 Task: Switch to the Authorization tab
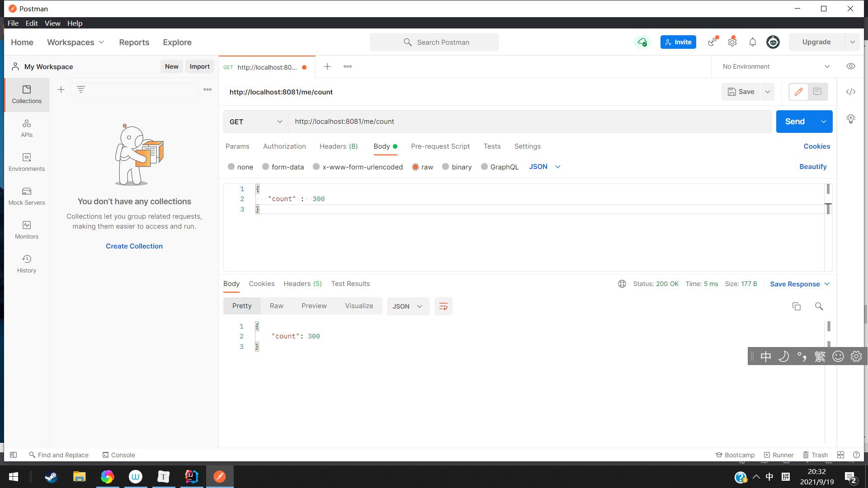tap(284, 146)
